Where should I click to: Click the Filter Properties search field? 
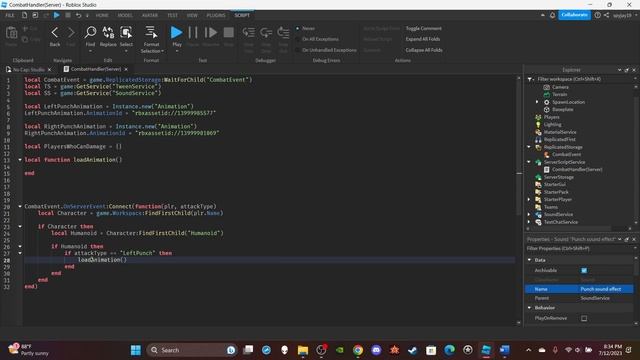point(579,249)
